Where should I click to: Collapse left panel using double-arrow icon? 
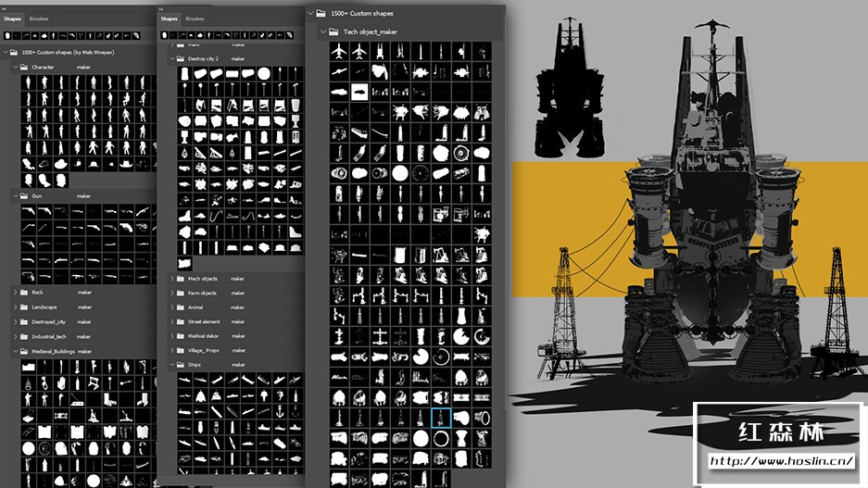pyautogui.click(x=4, y=9)
